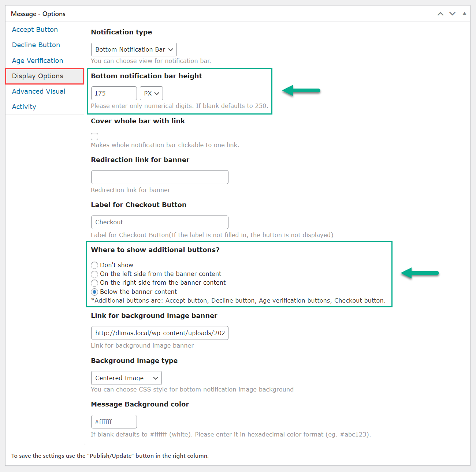Image resolution: width=476 pixels, height=472 pixels.
Task: Select Don't show radio option
Action: (94, 265)
